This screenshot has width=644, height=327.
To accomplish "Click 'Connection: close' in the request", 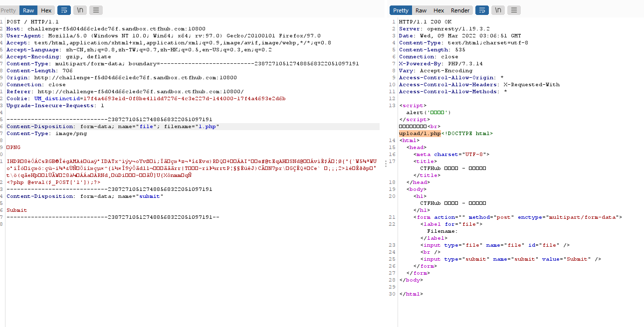I will (x=36, y=85).
